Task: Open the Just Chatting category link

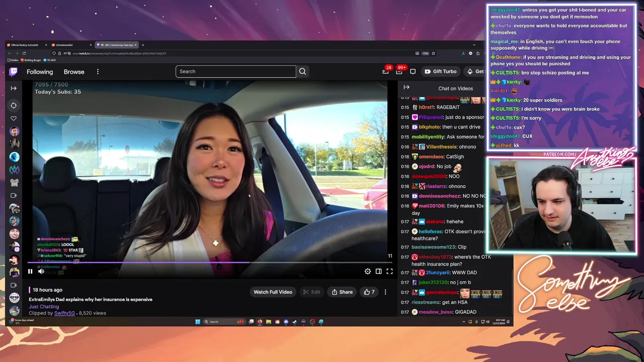Action: click(44, 306)
